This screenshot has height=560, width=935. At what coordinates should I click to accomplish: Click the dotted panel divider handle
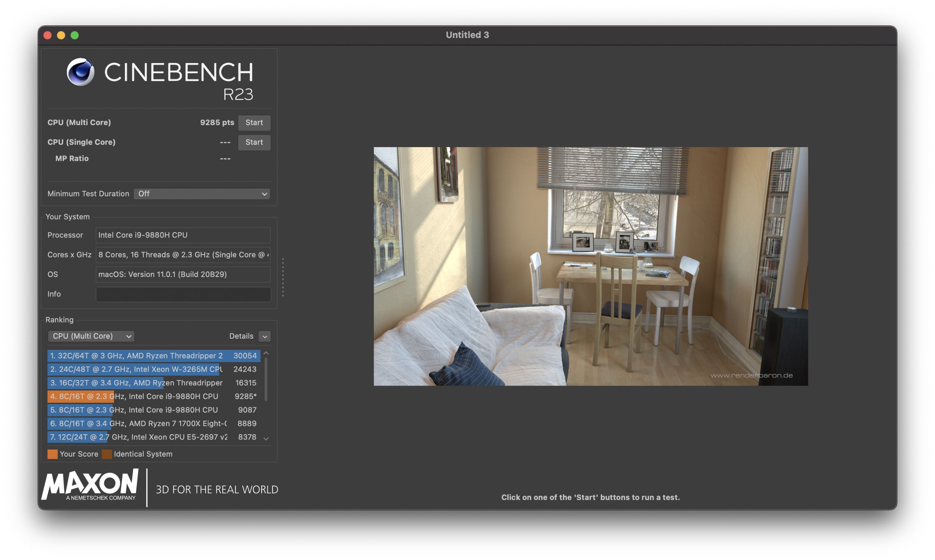[283, 277]
